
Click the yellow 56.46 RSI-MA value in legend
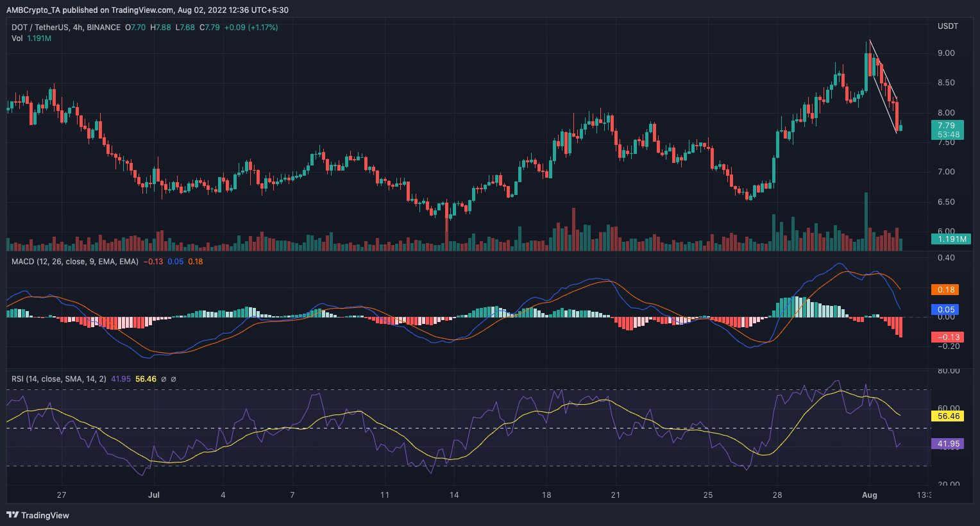(x=146, y=379)
